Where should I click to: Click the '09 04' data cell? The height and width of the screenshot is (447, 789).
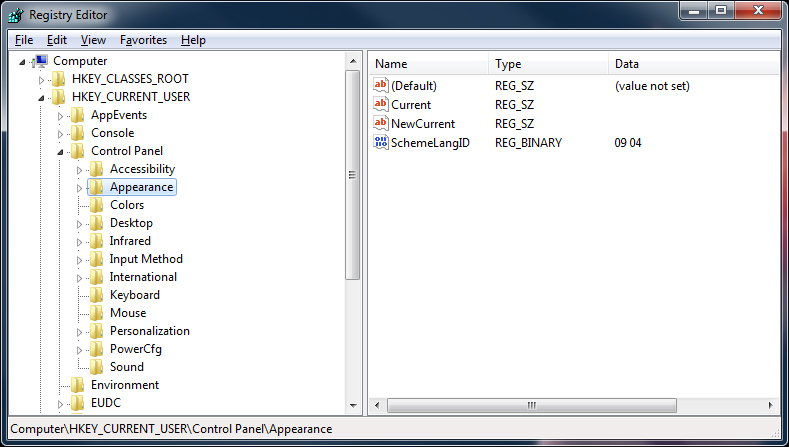(x=627, y=143)
